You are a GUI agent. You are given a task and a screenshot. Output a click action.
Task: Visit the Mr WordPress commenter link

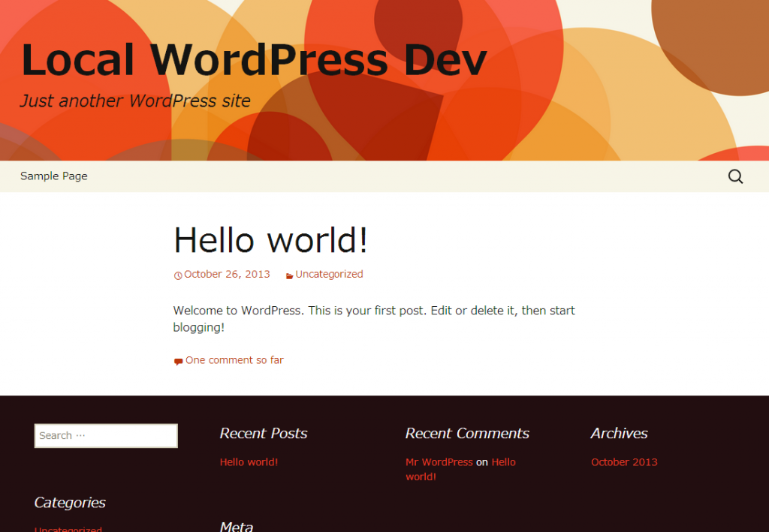coord(439,462)
